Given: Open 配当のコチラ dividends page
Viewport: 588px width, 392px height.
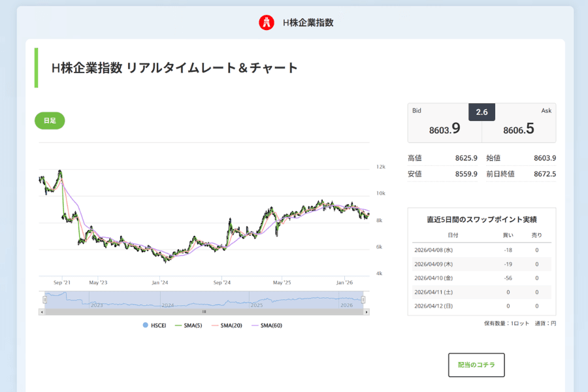Looking at the screenshot, I should [476, 365].
